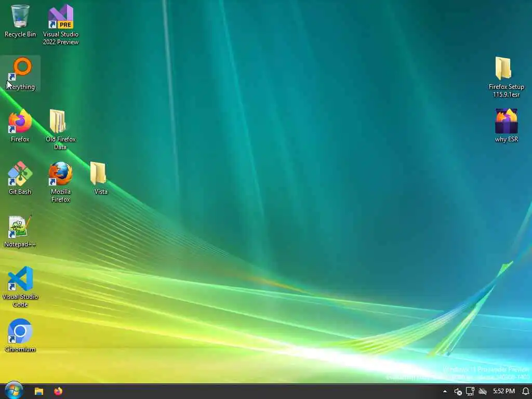Screen dimensions: 532x399
Task: Select the Everything search shortcut
Action: tap(20, 74)
